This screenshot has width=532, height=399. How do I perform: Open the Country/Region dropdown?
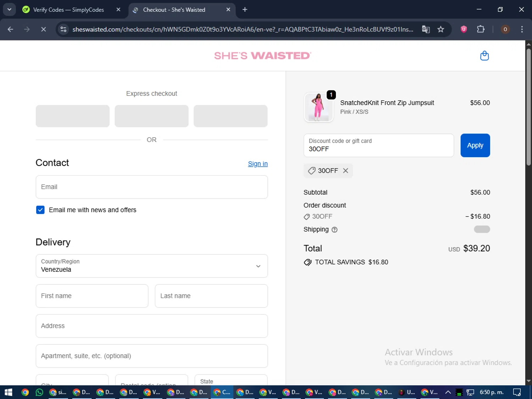coord(152,266)
